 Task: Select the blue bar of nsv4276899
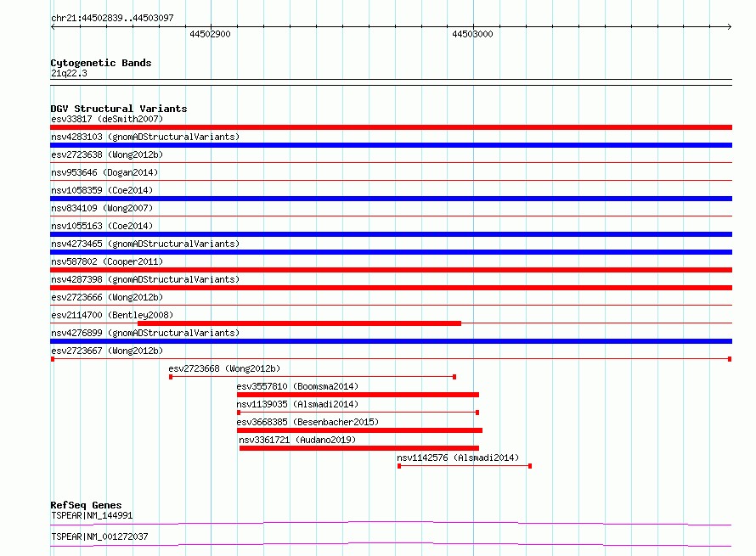pos(391,341)
